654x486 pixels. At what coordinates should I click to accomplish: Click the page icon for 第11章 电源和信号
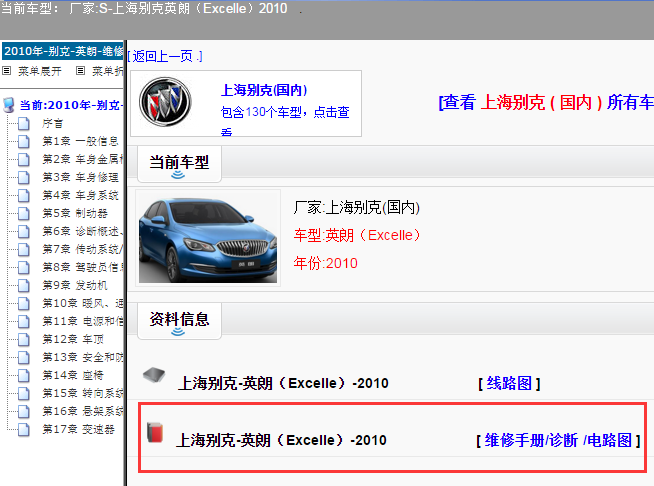click(x=24, y=321)
